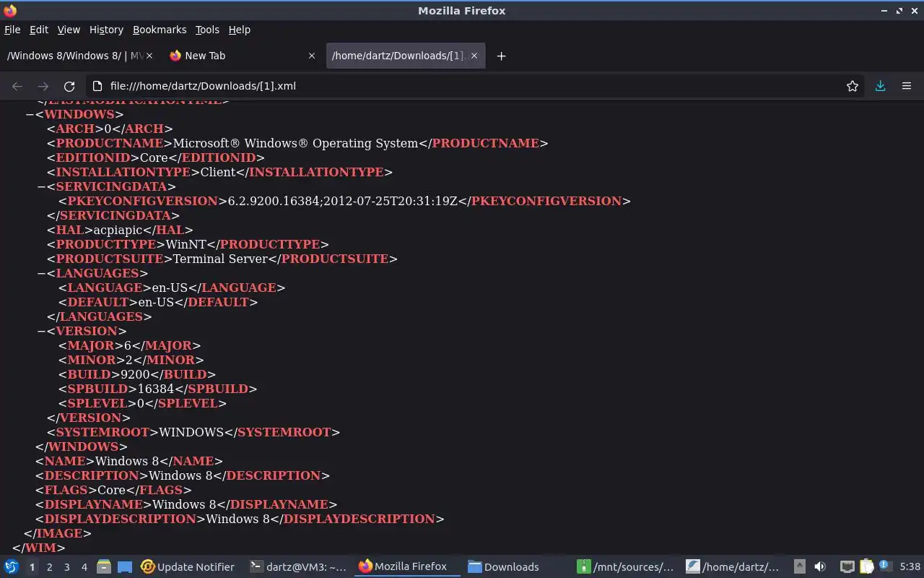Go forward to the next page

[x=43, y=86]
